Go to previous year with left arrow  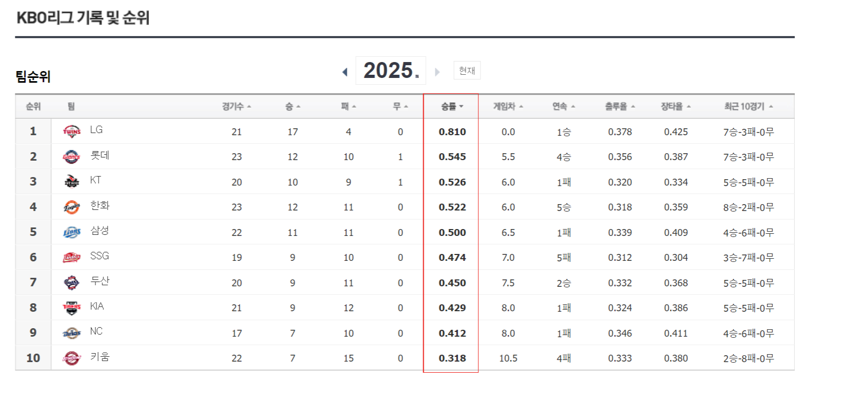345,72
